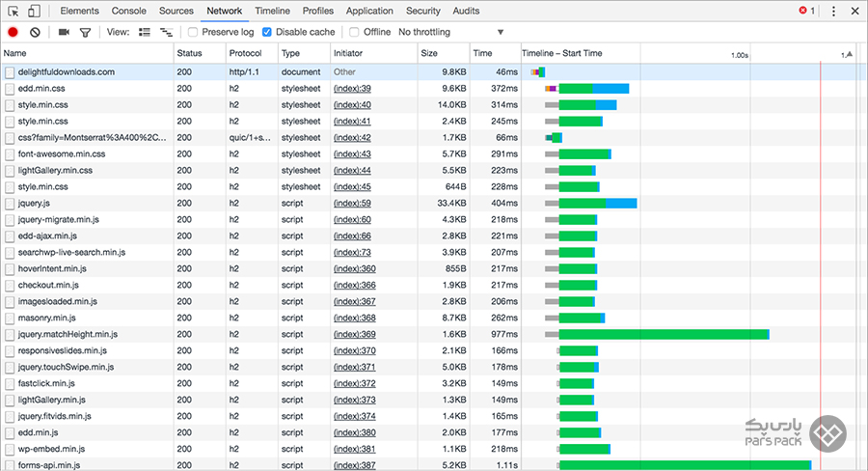Switch to the Console tab

point(129,11)
